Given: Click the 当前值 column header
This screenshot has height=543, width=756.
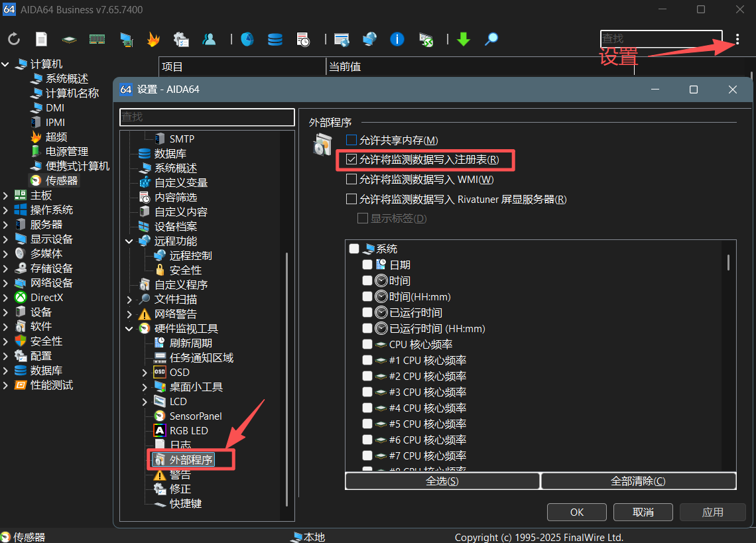Looking at the screenshot, I should (479, 66).
